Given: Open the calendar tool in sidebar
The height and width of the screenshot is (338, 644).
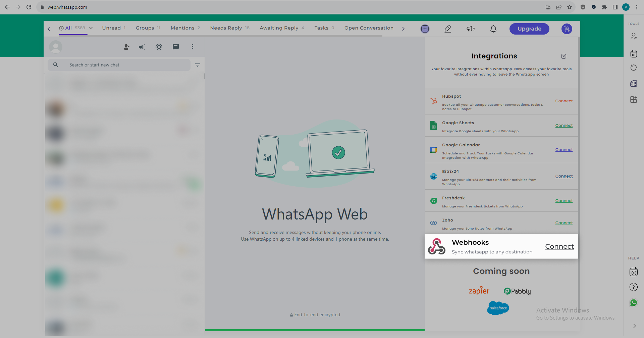Looking at the screenshot, I should [634, 54].
